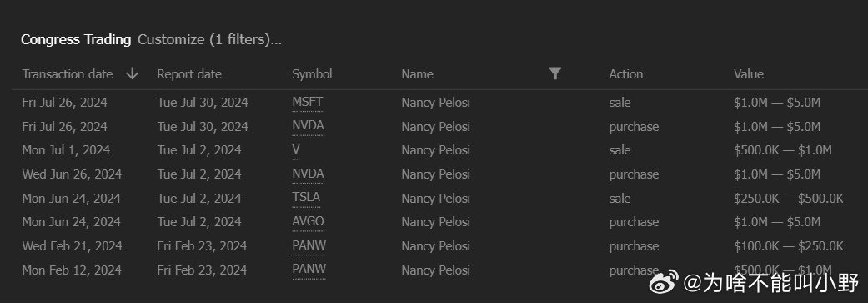This screenshot has height=303, width=868.
Task: Sort by the Action column header
Action: (x=625, y=74)
